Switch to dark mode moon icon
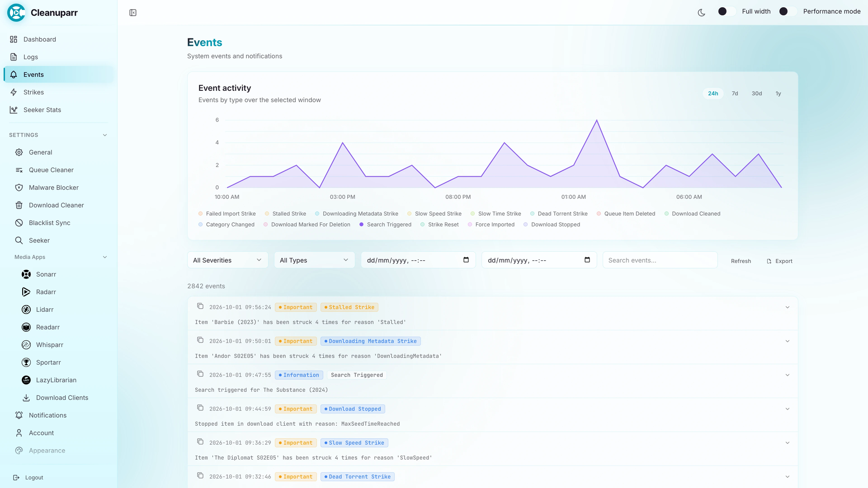The height and width of the screenshot is (488, 868). pyautogui.click(x=702, y=13)
